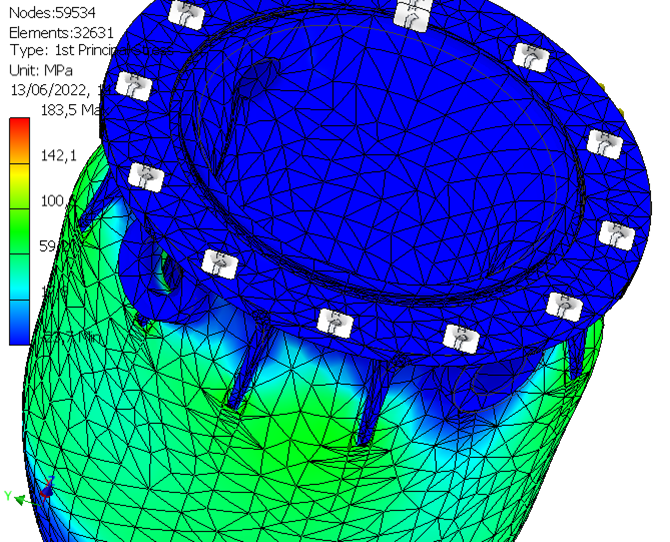Select the 142,1 legend value
Viewport: 670px width, 542px height.
tap(58, 155)
